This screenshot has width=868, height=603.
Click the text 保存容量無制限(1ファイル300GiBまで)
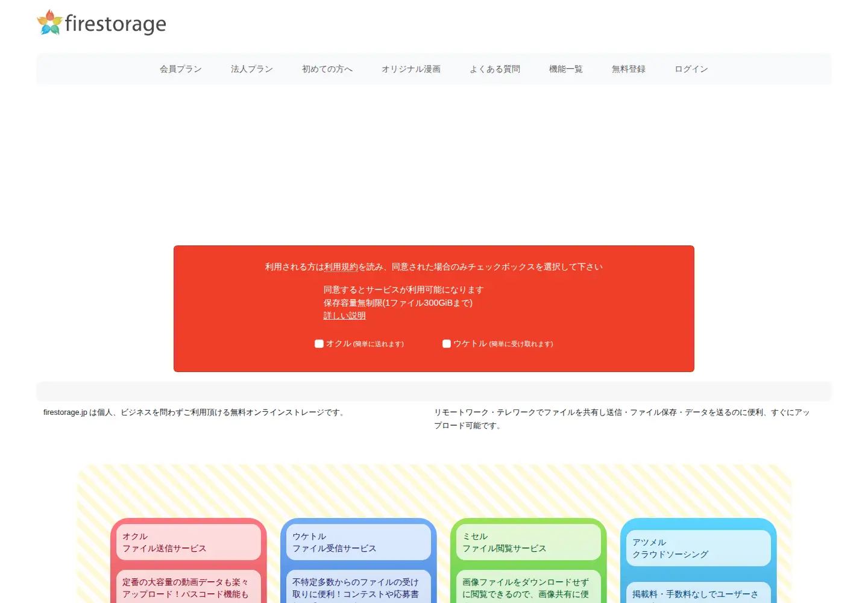coord(398,303)
